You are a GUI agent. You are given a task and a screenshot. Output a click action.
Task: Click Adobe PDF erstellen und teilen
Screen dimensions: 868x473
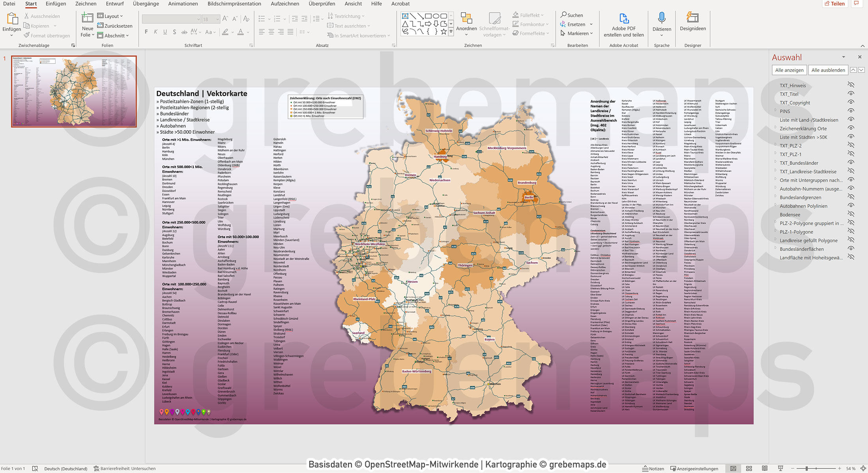pos(624,24)
